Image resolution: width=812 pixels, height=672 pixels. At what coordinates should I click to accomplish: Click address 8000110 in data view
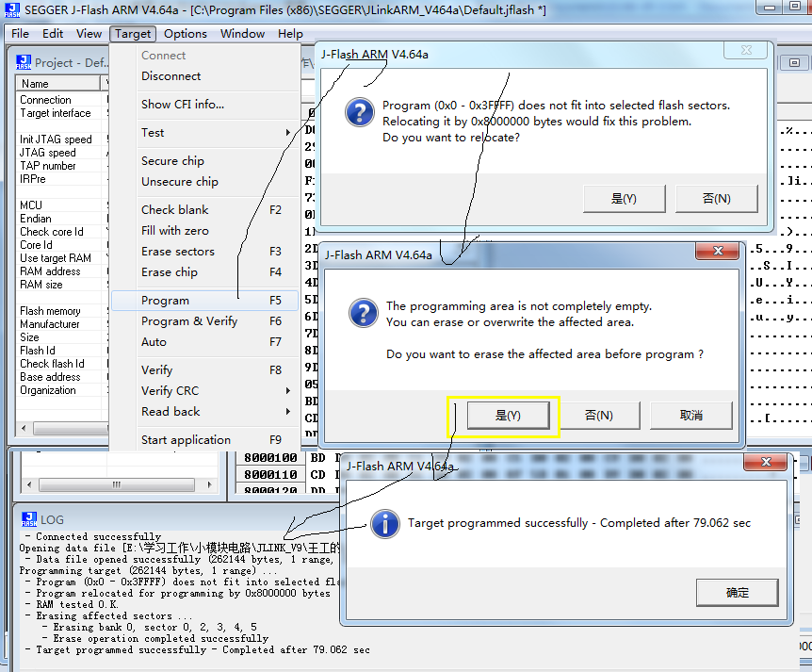270,475
